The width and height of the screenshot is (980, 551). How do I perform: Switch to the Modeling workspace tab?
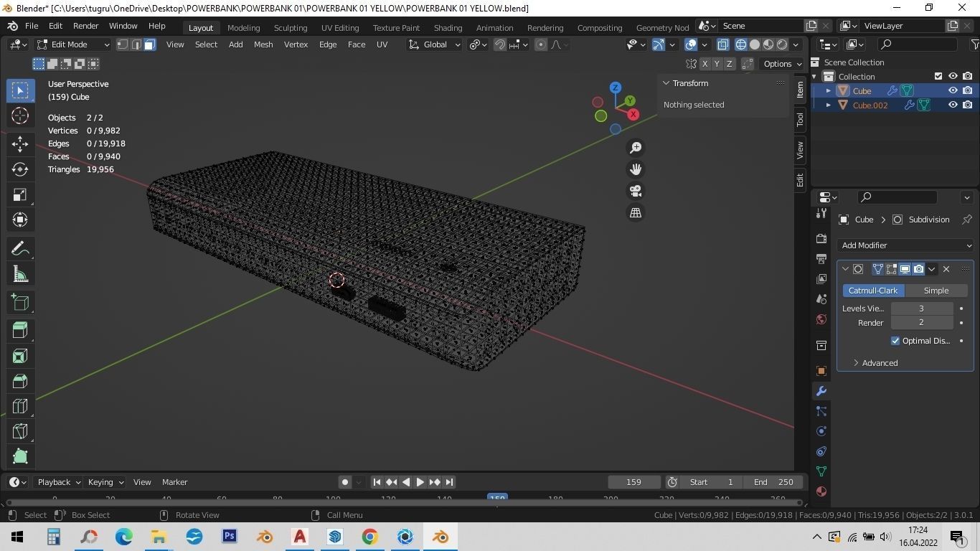tap(243, 28)
